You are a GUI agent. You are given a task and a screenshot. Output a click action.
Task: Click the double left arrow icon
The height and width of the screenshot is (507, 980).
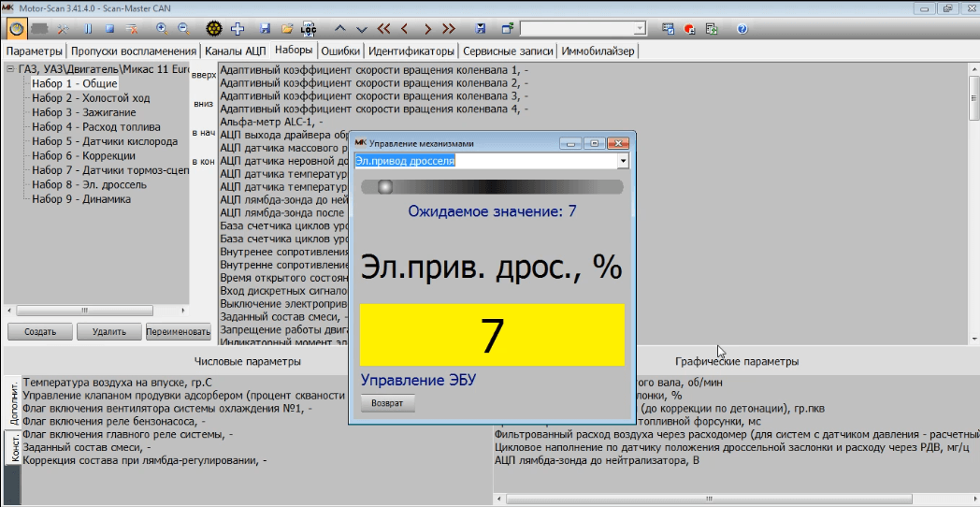point(385,29)
